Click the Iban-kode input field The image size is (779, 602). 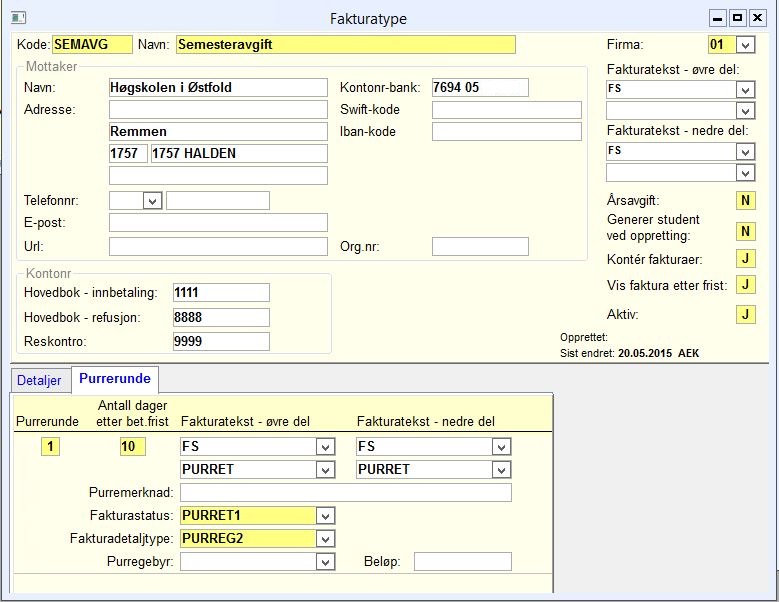(507, 132)
